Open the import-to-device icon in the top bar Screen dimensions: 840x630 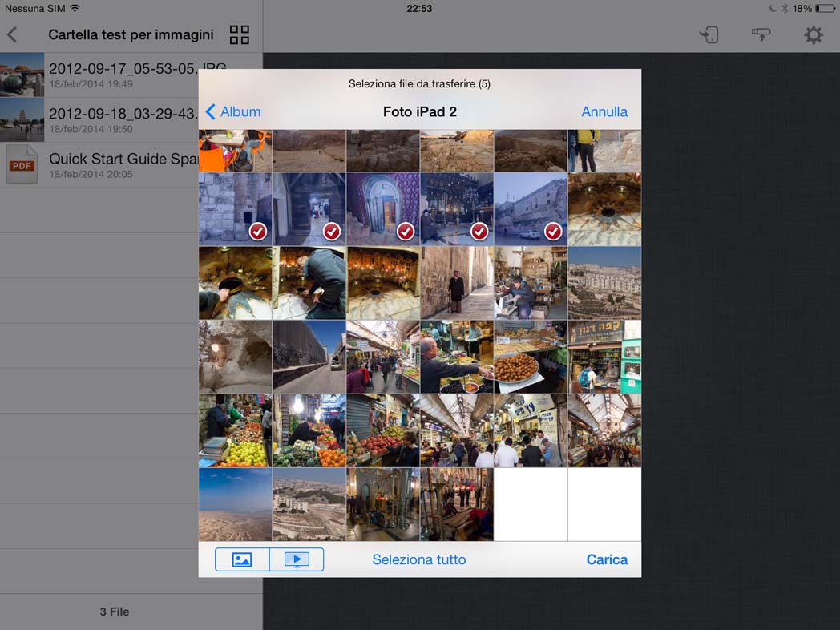coord(709,35)
